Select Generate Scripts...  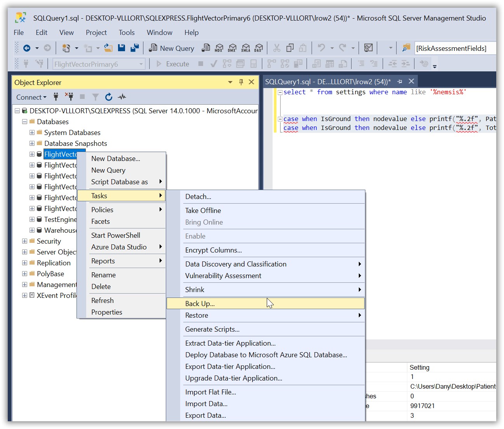[x=266, y=329]
